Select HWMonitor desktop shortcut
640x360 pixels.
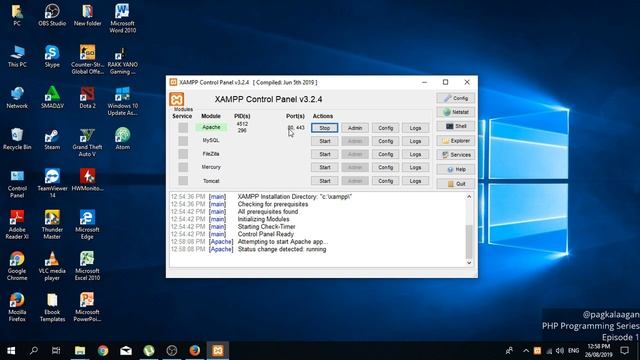coord(87,180)
